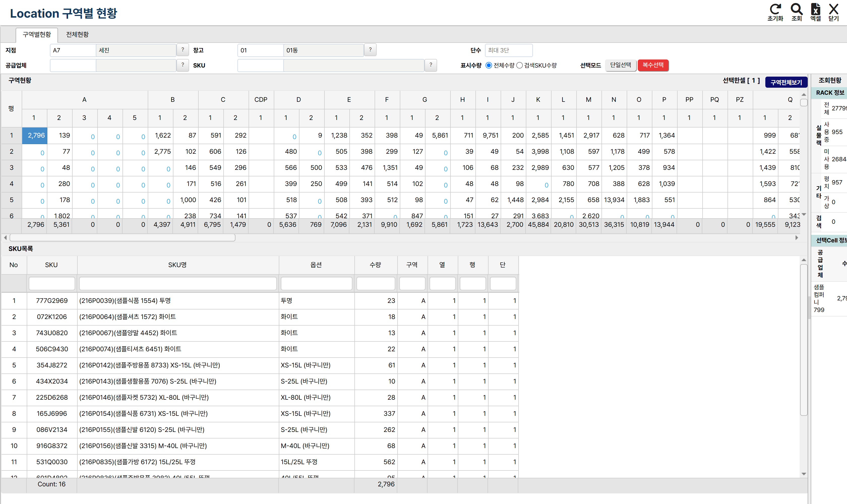This screenshot has width=847, height=504.
Task: Switch to 전체현황 tab
Action: click(77, 35)
